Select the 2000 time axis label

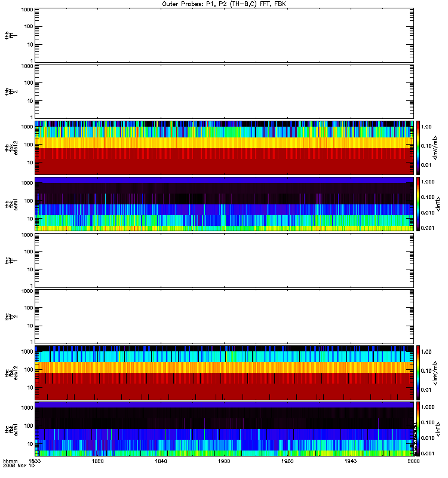pos(413,461)
